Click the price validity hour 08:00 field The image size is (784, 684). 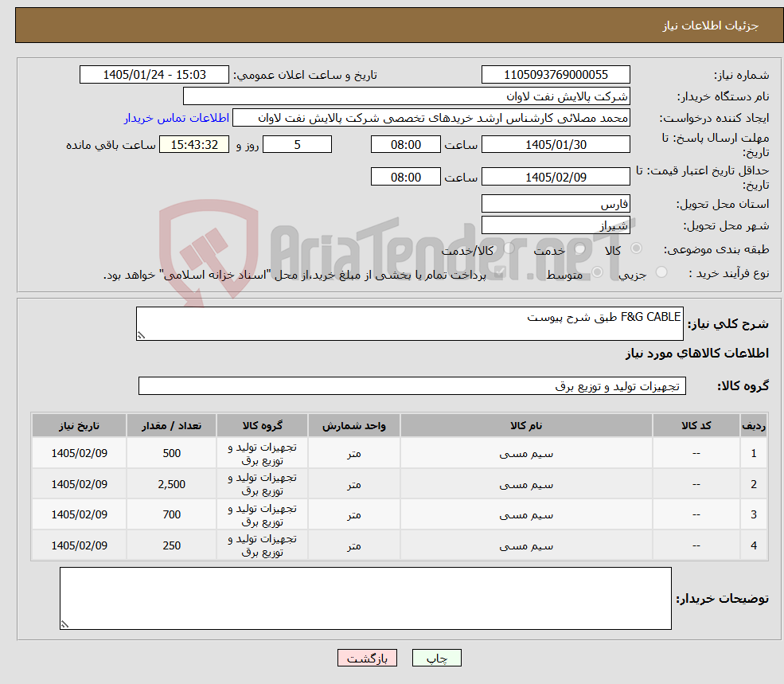pyautogui.click(x=405, y=177)
